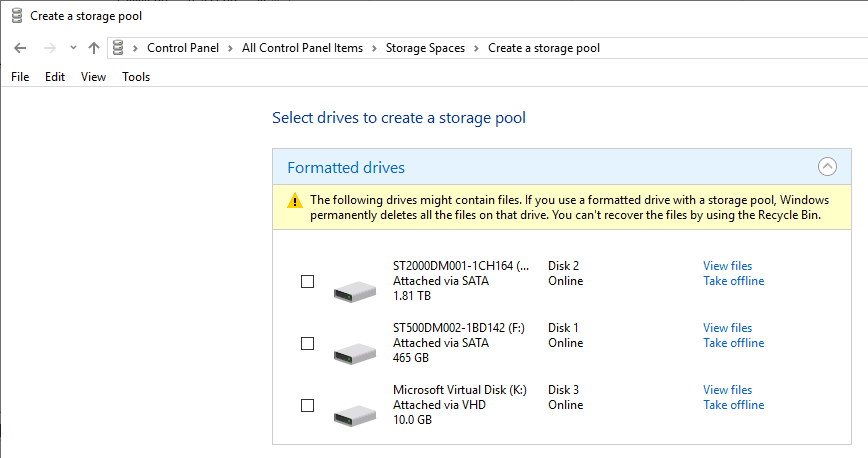Open the recent locations dropdown arrow

73,48
